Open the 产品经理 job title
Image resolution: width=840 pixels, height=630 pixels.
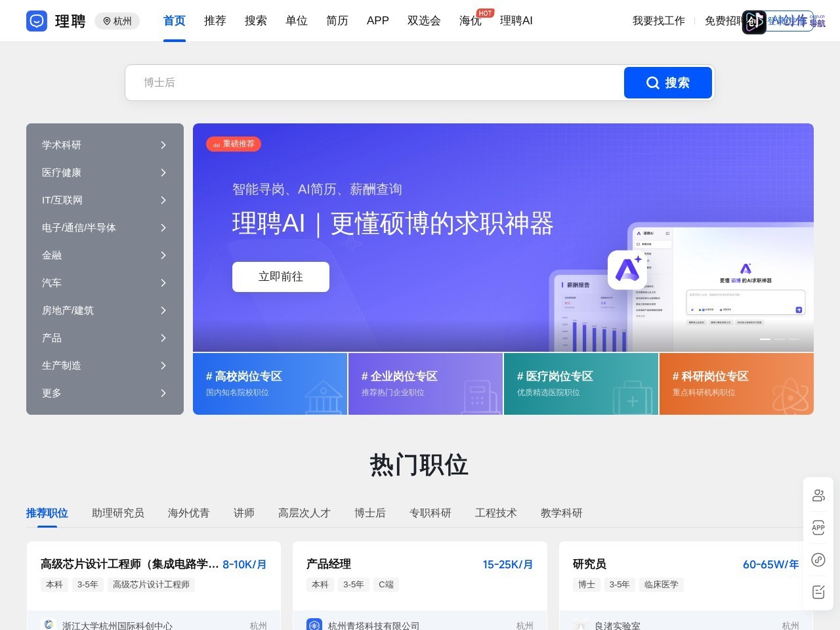click(329, 564)
